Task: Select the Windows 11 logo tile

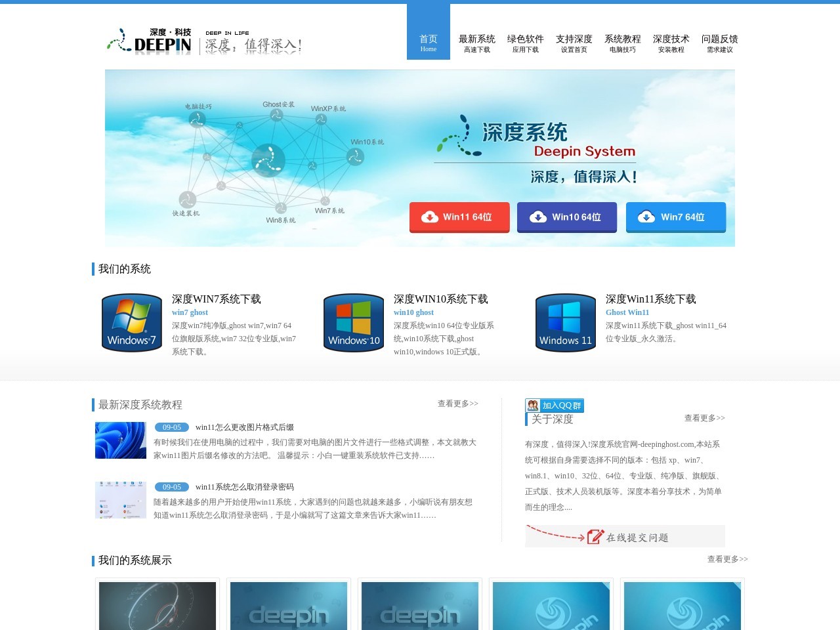Action: (x=566, y=323)
